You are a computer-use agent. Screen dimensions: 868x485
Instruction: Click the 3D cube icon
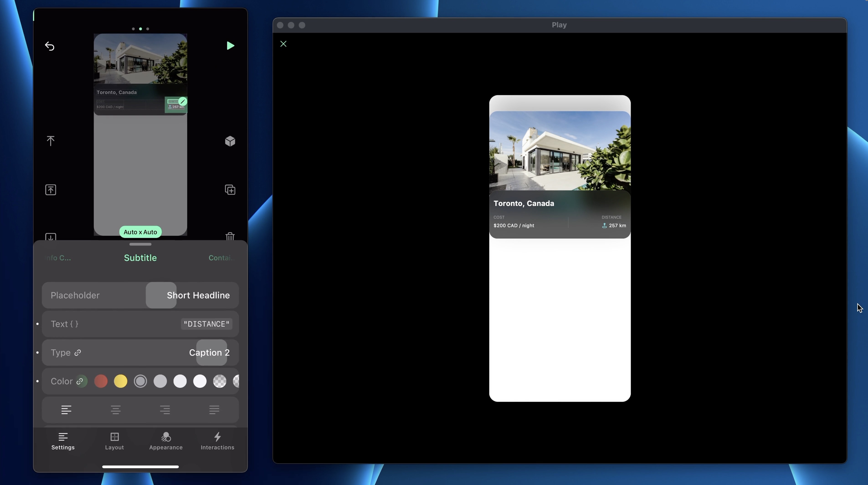(x=230, y=141)
